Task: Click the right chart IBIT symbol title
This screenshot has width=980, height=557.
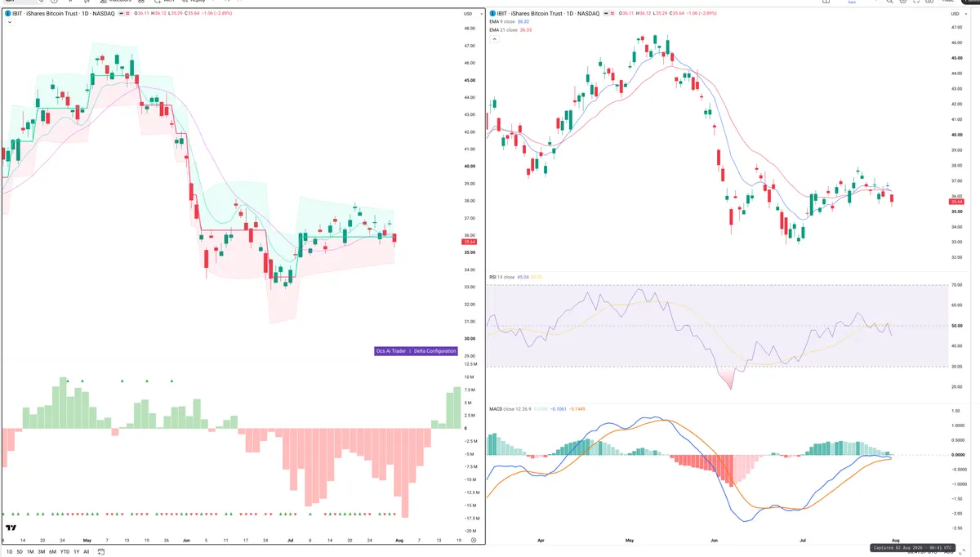Action: [x=549, y=14]
